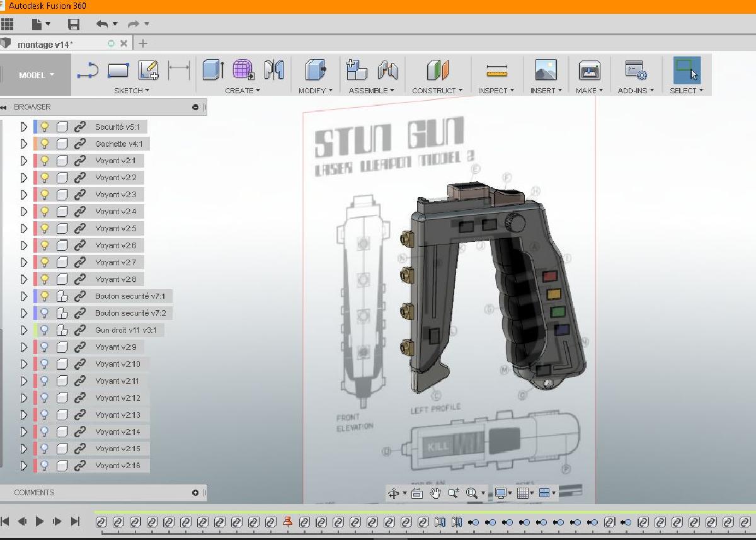Show the Bouton securité v7:2 component
Viewport: 756px width, 540px height.
coord(45,313)
